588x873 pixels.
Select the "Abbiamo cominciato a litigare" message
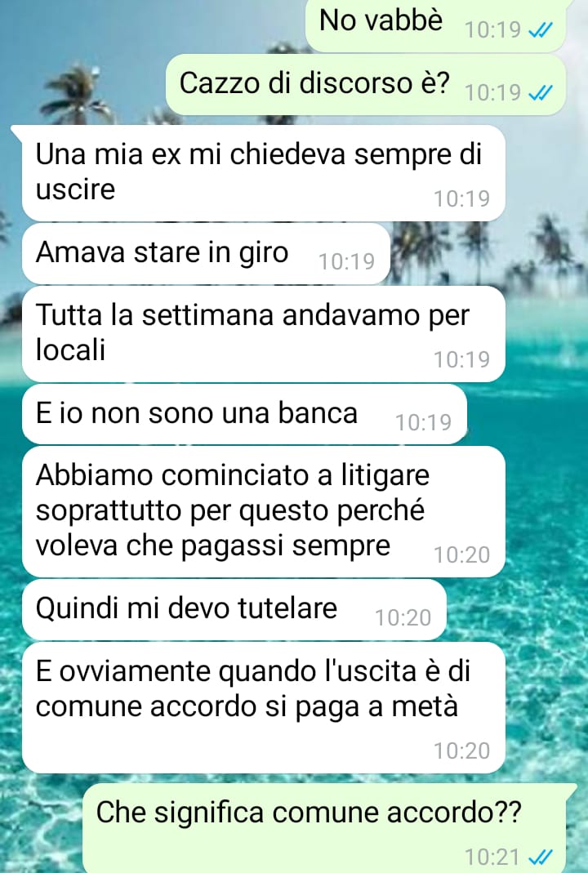[263, 512]
